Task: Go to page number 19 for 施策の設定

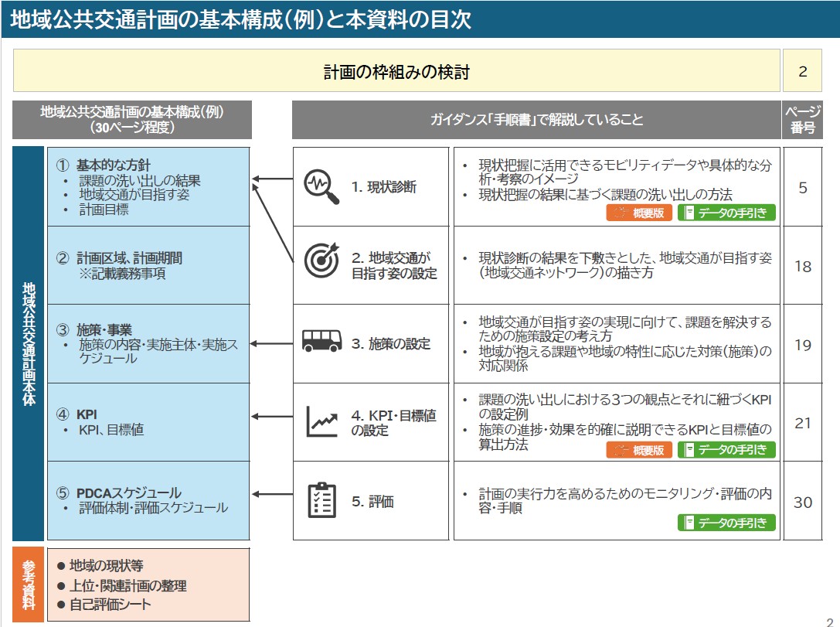Action: point(802,345)
